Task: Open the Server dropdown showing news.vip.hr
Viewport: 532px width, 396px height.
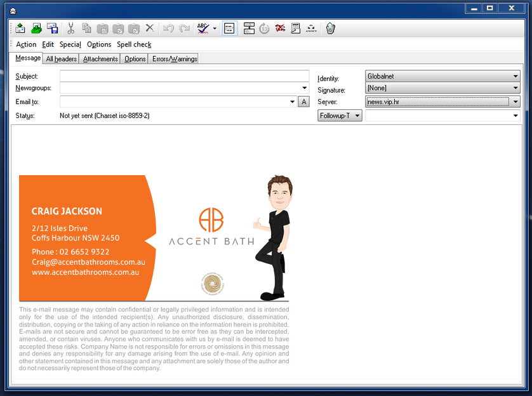Action: pos(442,102)
